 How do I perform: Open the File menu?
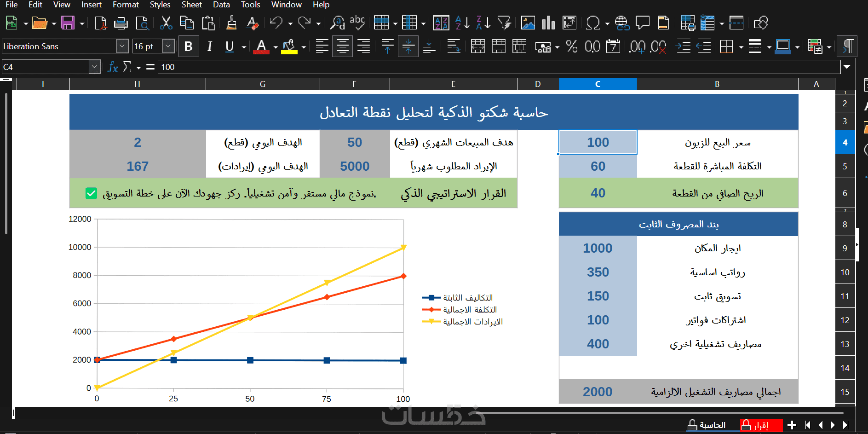(x=11, y=5)
